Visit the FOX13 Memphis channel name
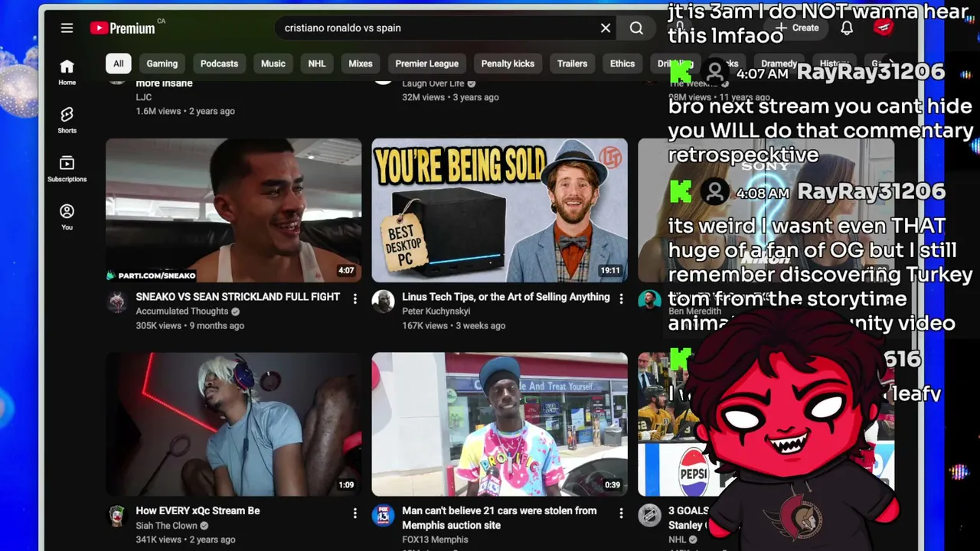This screenshot has width=980, height=551. click(435, 540)
